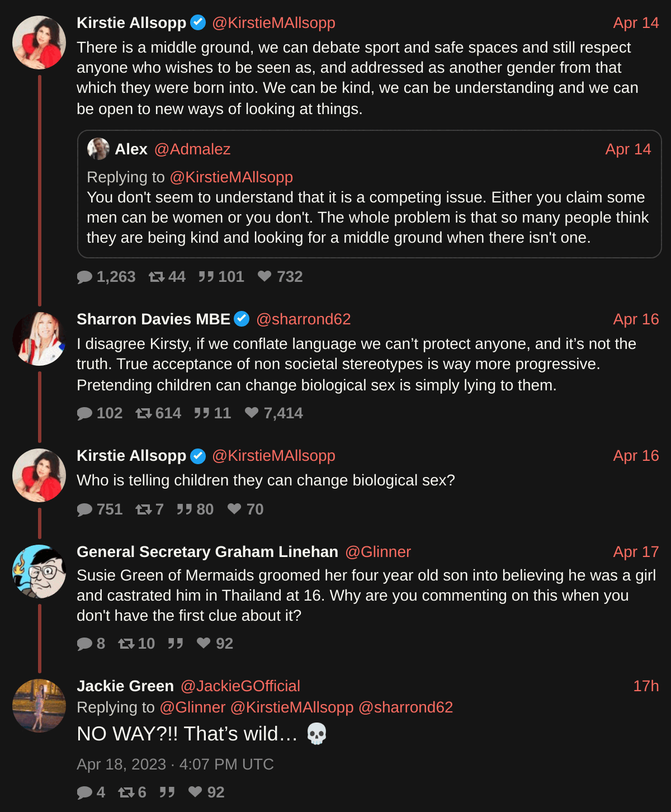Click quote icon showing 80 quotes
Screen dimensions: 671x812
coord(185,509)
